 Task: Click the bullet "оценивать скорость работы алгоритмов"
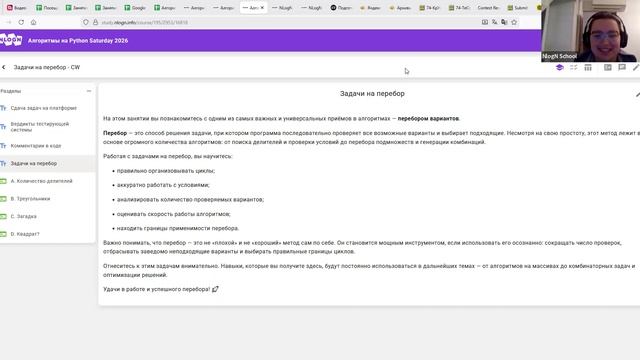tap(173, 214)
